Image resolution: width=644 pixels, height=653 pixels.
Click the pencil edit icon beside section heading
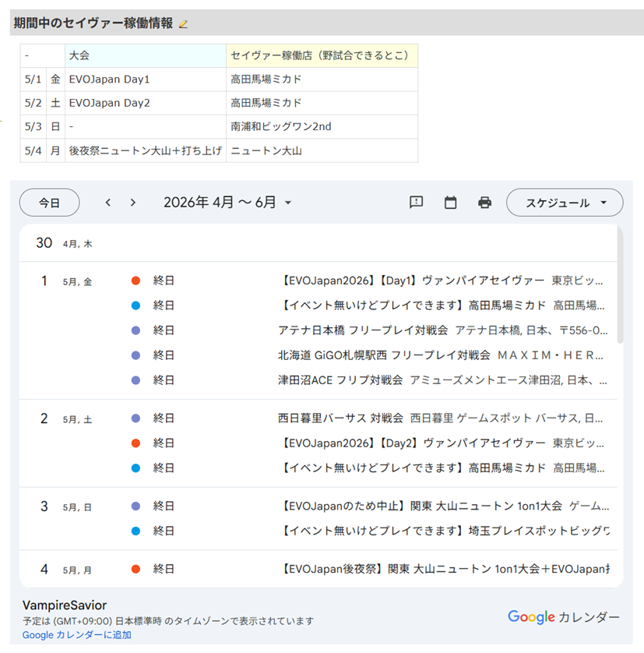183,24
